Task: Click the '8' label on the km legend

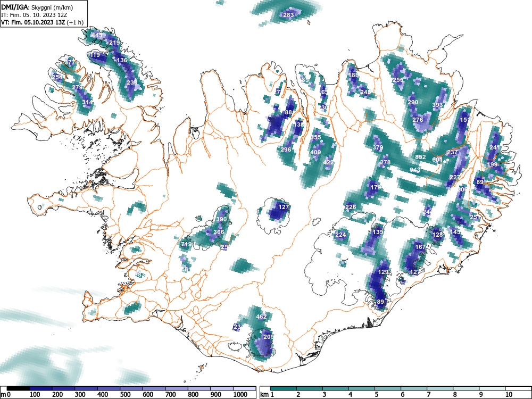Action: [455, 395]
